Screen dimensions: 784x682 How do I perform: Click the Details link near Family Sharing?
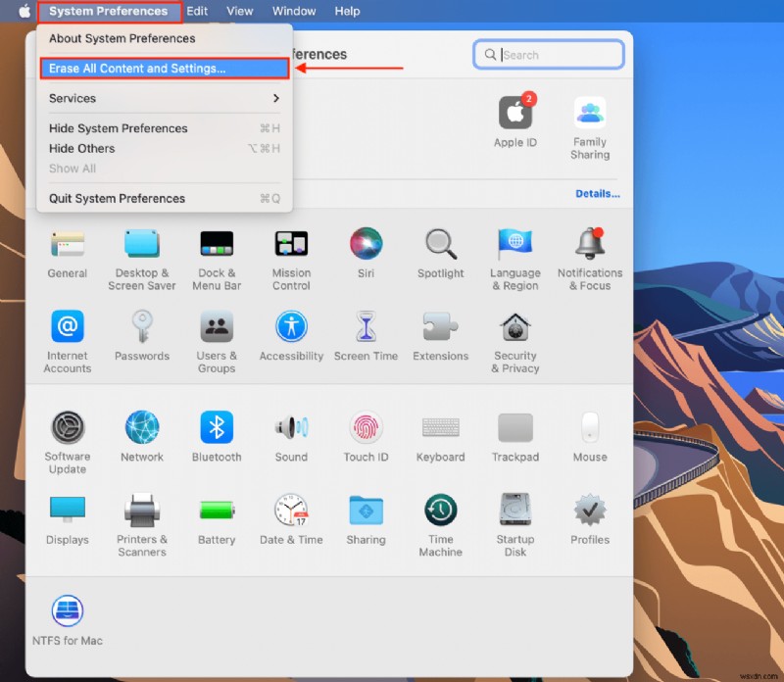tap(598, 193)
